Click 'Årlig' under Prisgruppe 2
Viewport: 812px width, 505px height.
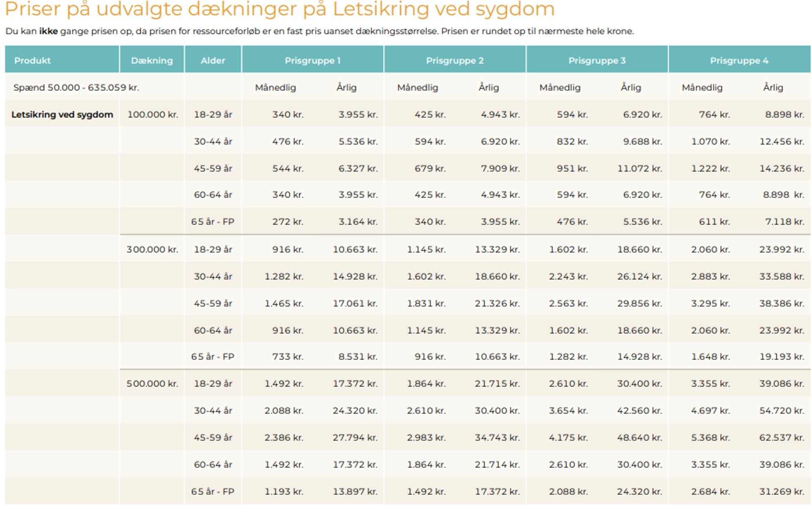(x=488, y=87)
